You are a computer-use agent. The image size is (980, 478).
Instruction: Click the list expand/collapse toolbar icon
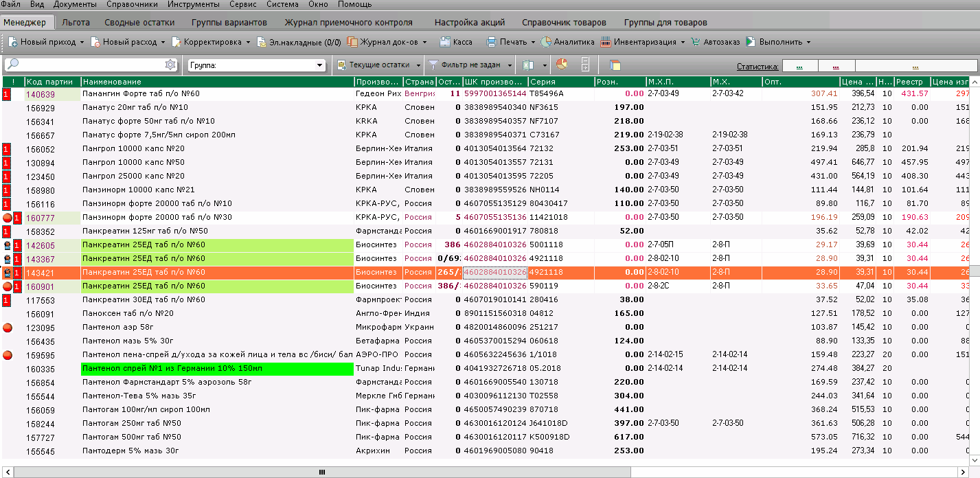click(585, 65)
